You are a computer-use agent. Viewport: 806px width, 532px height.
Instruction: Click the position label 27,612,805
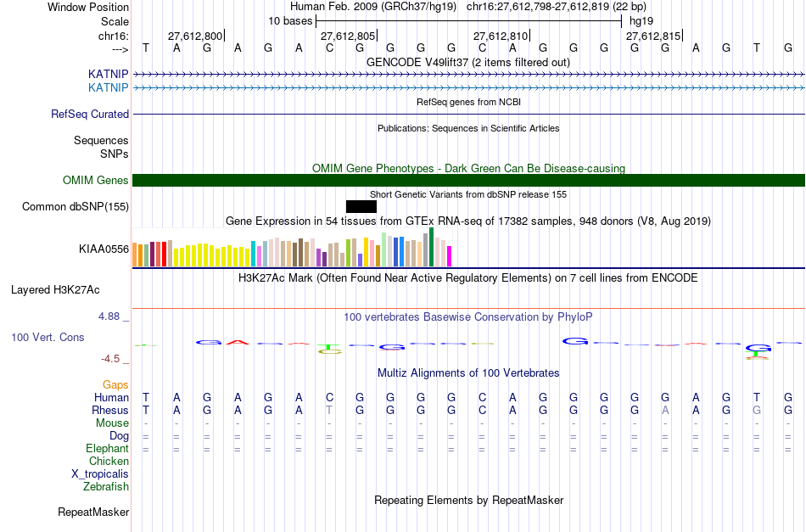coord(348,36)
